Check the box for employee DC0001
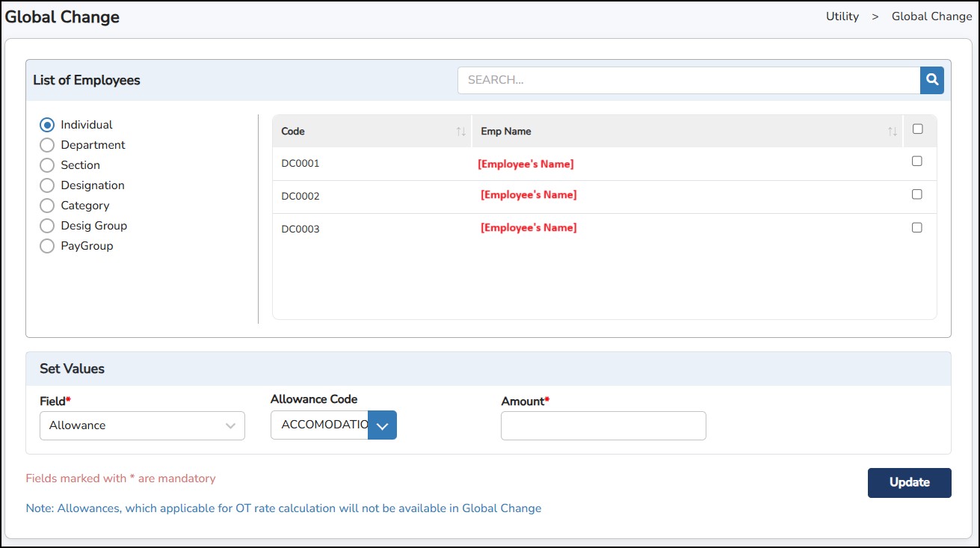The width and height of the screenshot is (980, 548). tap(917, 161)
